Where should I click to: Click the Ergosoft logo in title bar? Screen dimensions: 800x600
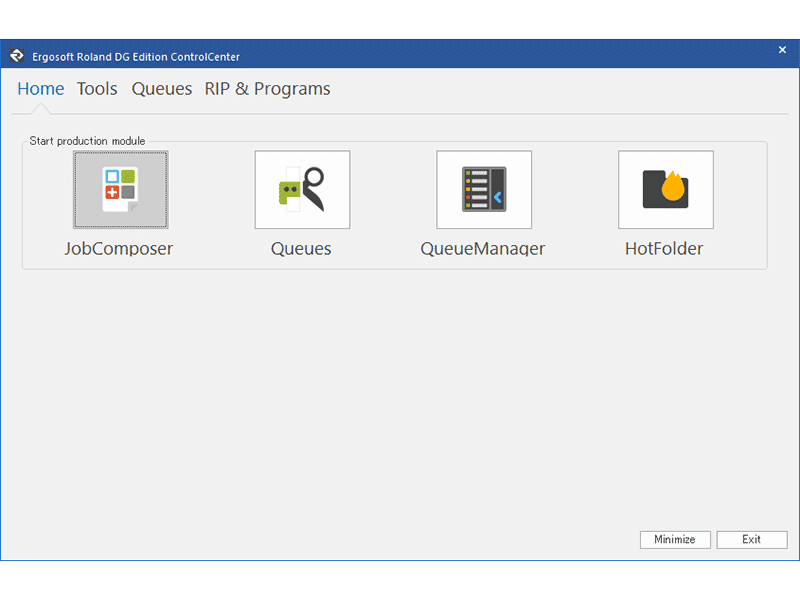tap(17, 56)
